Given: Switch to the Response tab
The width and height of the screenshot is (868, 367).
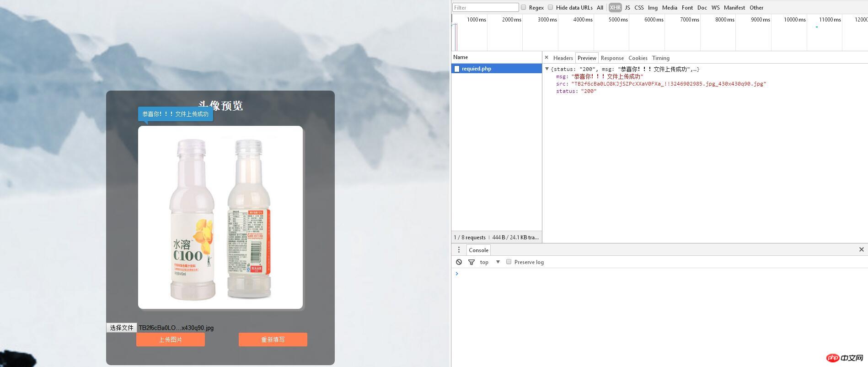Looking at the screenshot, I should [612, 58].
